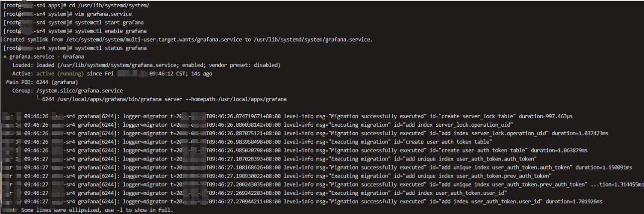644x214 pixels.
Task: Click timestamp 09:46:27.269242283+08:00
Action: [245, 193]
